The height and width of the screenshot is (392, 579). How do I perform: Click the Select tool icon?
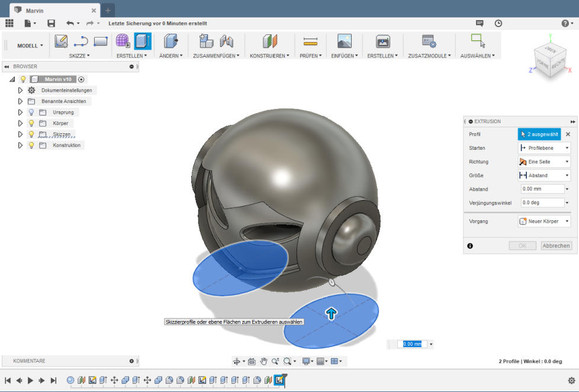pyautogui.click(x=478, y=41)
